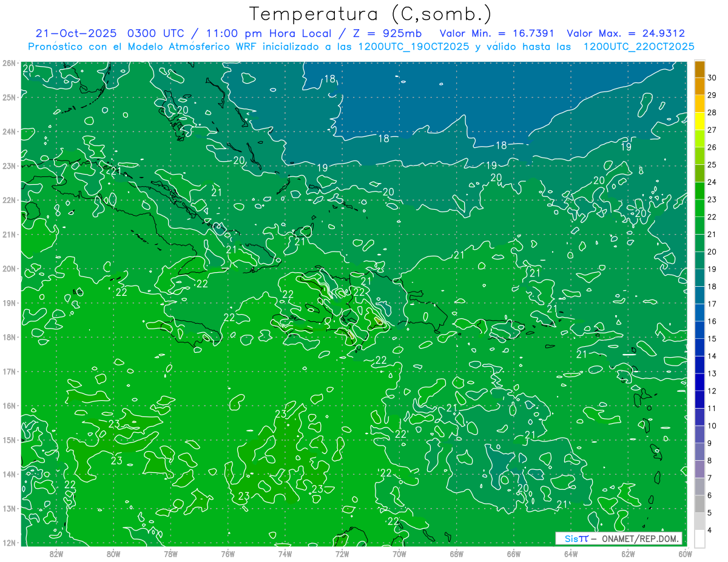Image resolution: width=728 pixels, height=562 pixels.
Task: Click the 27 label on the colorbar
Action: click(x=712, y=130)
